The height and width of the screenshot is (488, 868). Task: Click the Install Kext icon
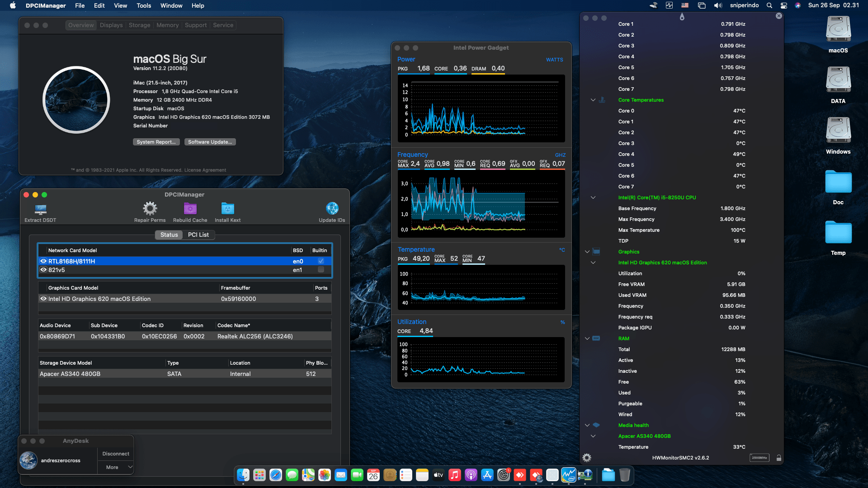[227, 208]
